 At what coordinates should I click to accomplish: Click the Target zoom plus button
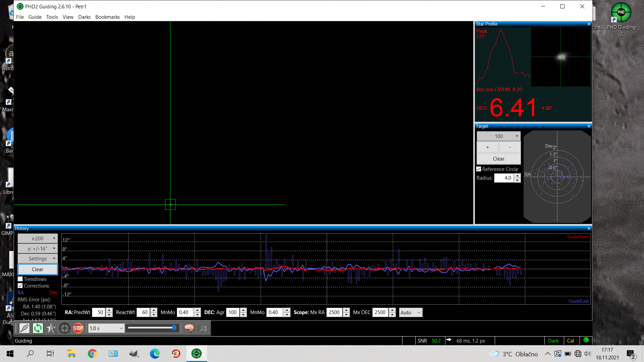tap(488, 147)
